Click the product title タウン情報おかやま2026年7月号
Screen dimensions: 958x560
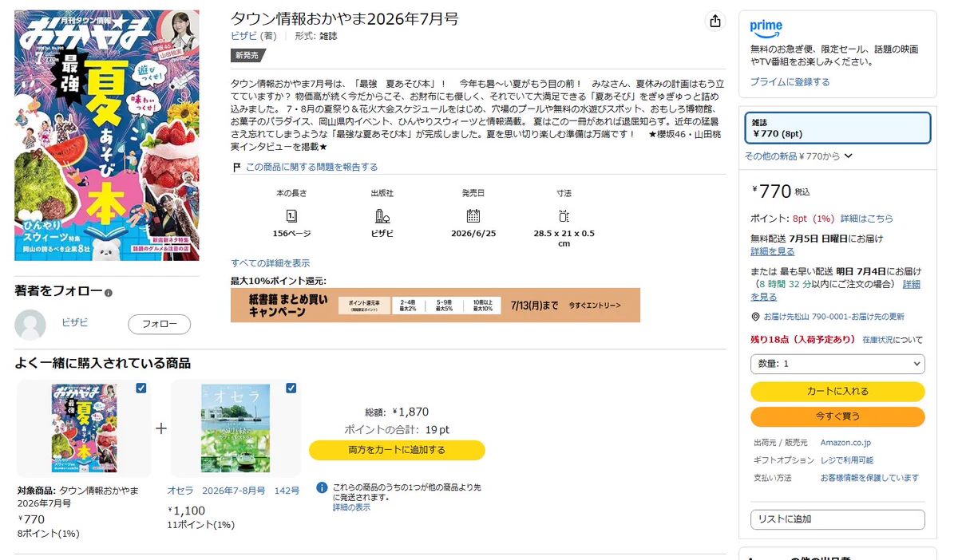(x=345, y=19)
